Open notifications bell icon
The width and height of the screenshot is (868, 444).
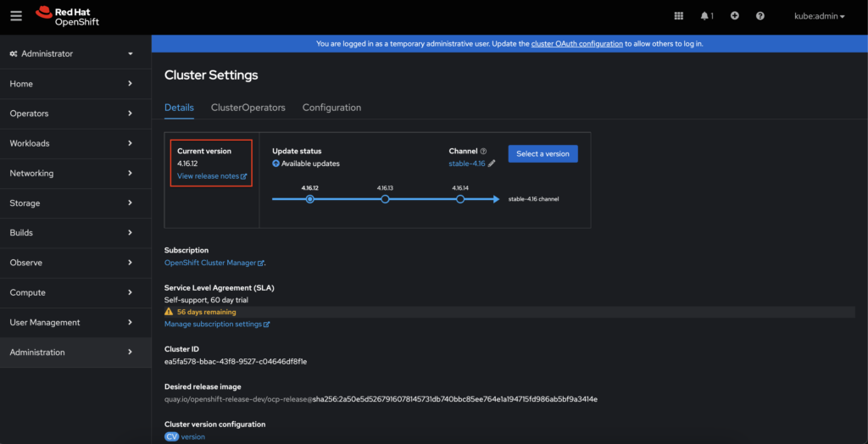[x=704, y=16]
